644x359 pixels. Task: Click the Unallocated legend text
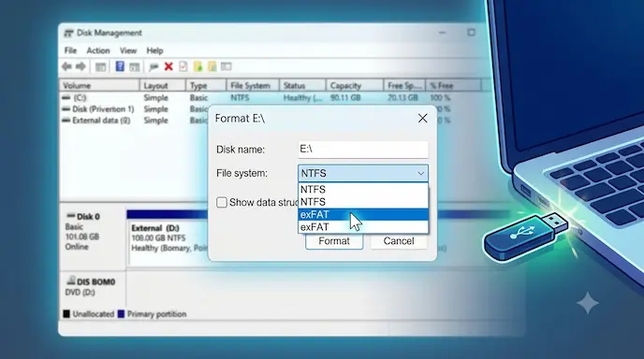tap(94, 314)
